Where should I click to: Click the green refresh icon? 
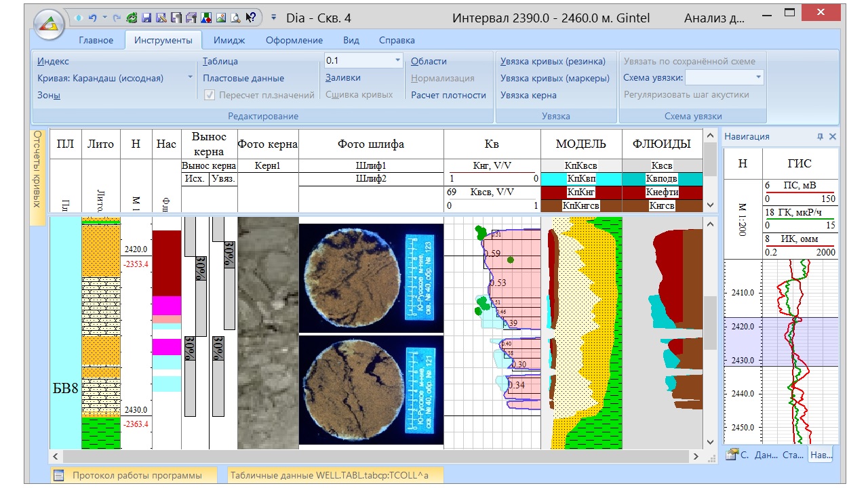coord(132,18)
